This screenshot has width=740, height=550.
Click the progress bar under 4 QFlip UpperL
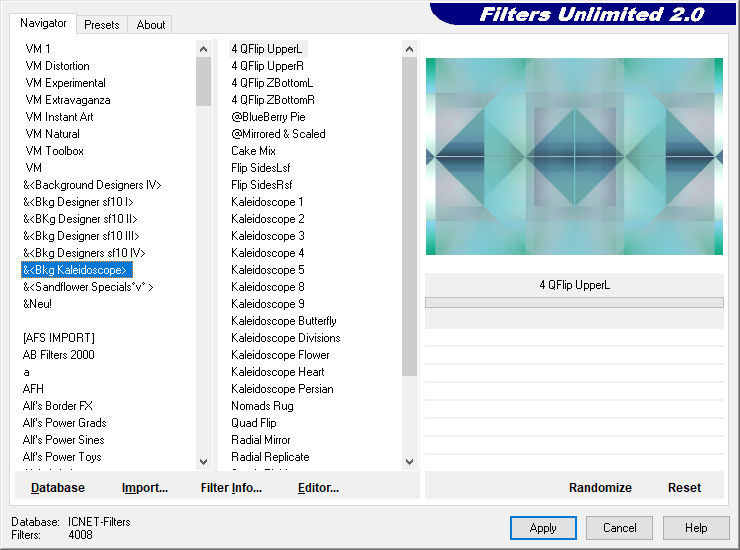click(x=574, y=303)
